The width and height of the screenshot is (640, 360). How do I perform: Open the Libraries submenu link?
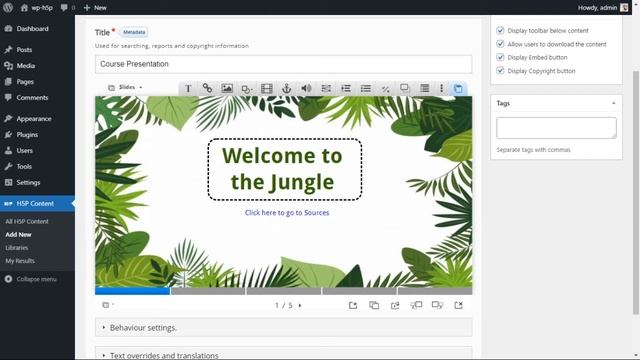click(x=17, y=248)
